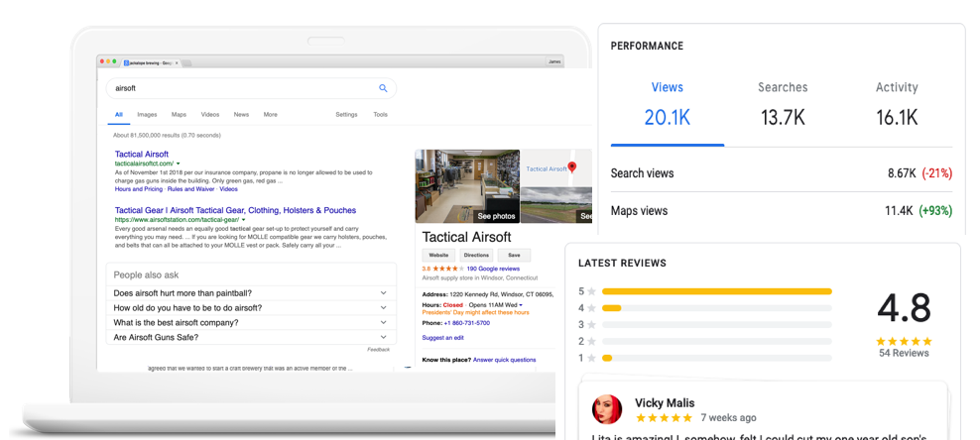Screen dimensions: 980x440
Task: Expand 'What is the best airsoft company?'
Action: coord(383,323)
